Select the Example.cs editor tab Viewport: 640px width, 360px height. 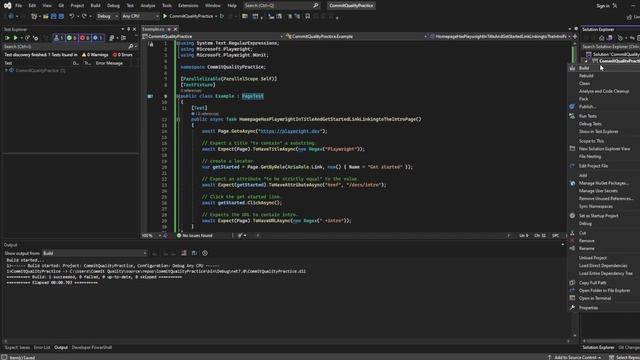[153, 29]
